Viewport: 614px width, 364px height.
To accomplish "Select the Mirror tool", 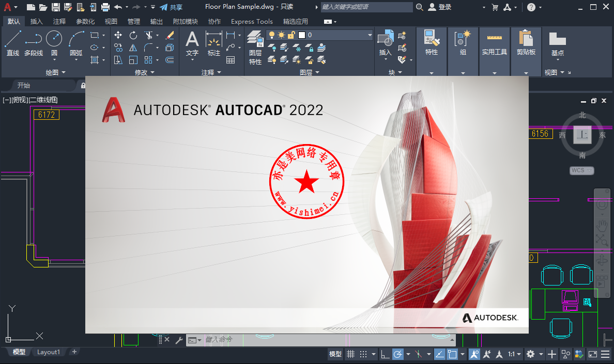I will 133,48.
